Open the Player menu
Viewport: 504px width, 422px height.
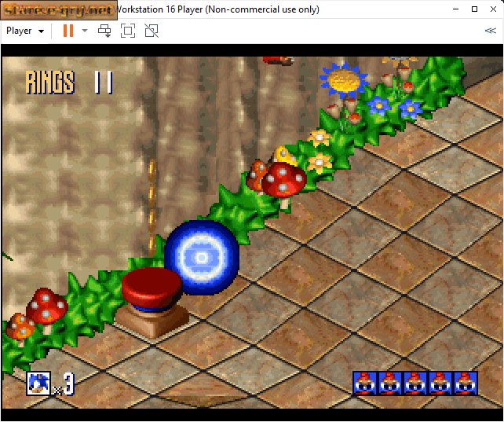[25, 31]
